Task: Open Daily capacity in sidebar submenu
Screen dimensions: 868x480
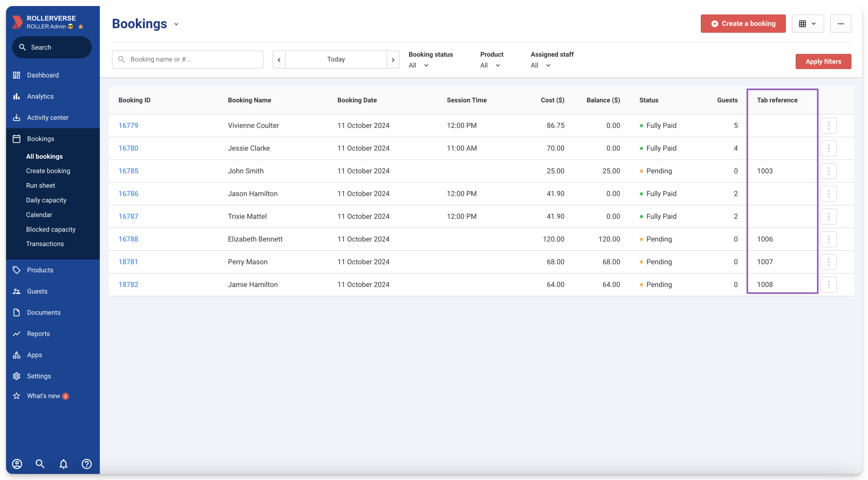Action: [x=46, y=200]
